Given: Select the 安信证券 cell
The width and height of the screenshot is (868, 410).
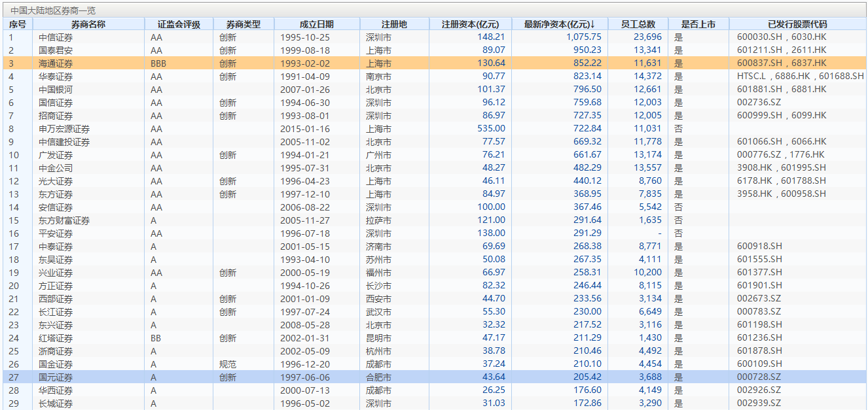Looking at the screenshot, I should (x=56, y=207).
